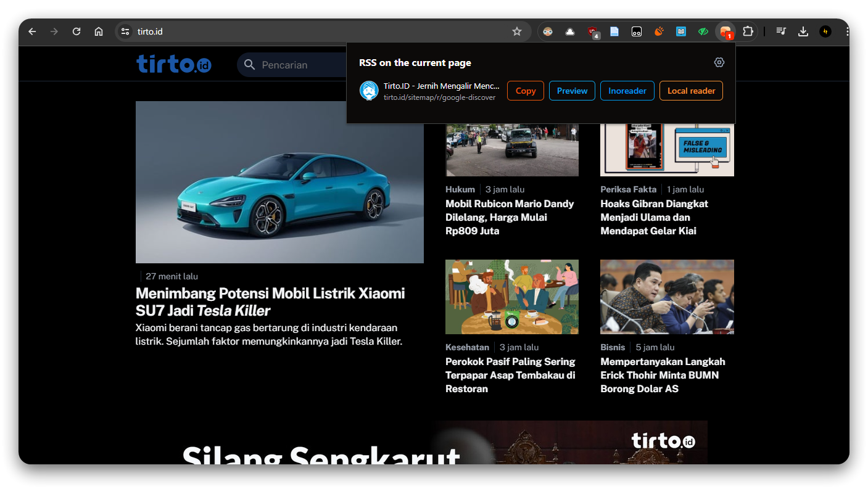868x489 pixels.
Task: Read Mobil Rubicon Mario Dandy Dilelang article
Action: 510,217
